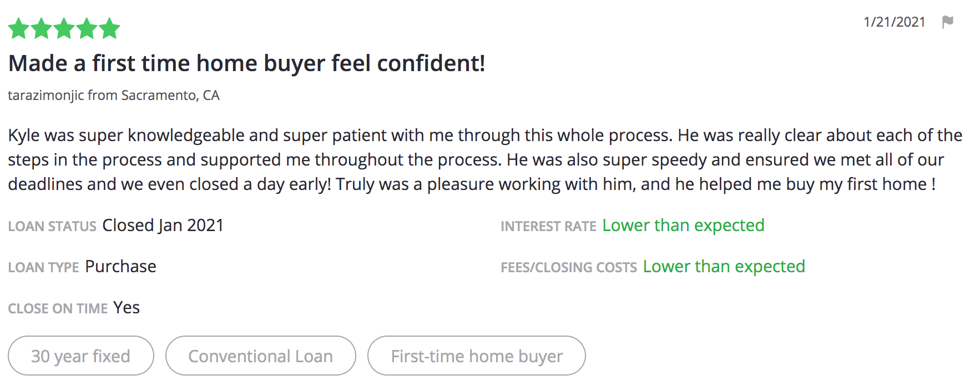Click reviewer name tarazimonjic from Sacramento

coord(114,96)
